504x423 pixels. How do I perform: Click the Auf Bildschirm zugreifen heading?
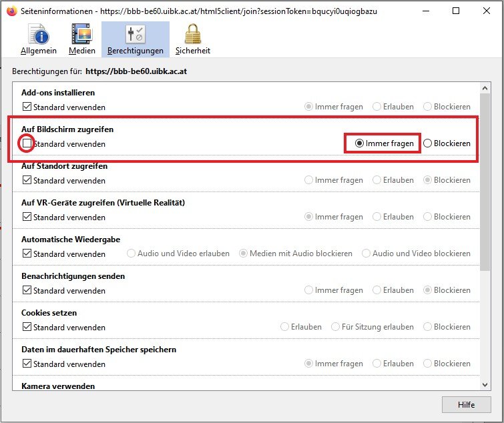click(x=67, y=129)
